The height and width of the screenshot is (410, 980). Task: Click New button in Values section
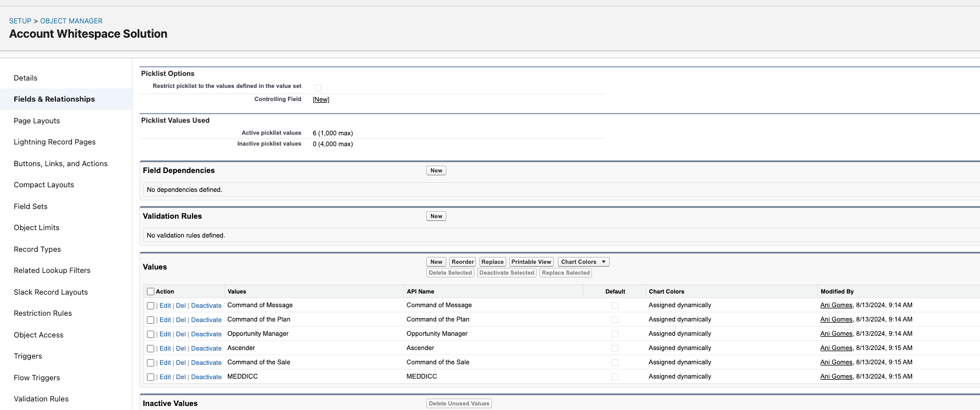pos(436,262)
